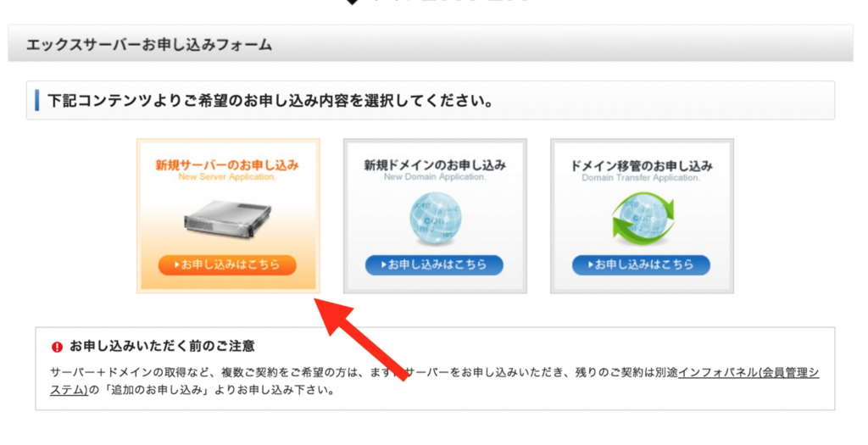
Task: Click the blue globe domain icon
Action: click(435, 219)
